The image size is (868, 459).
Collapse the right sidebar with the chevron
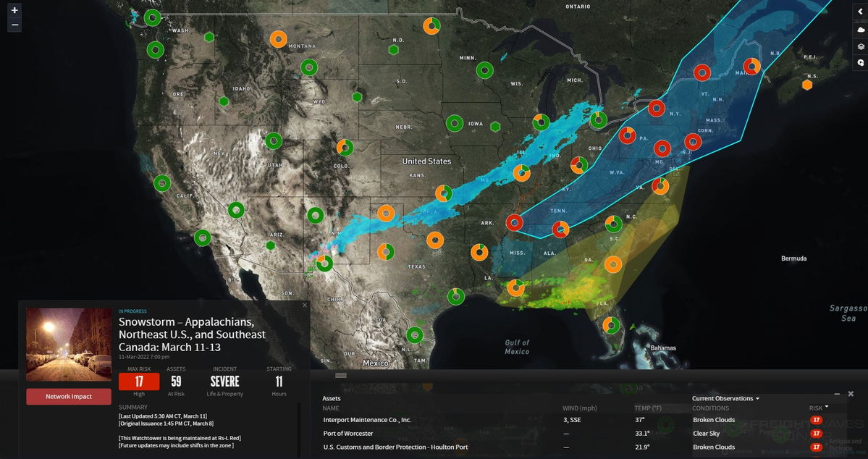[860, 12]
